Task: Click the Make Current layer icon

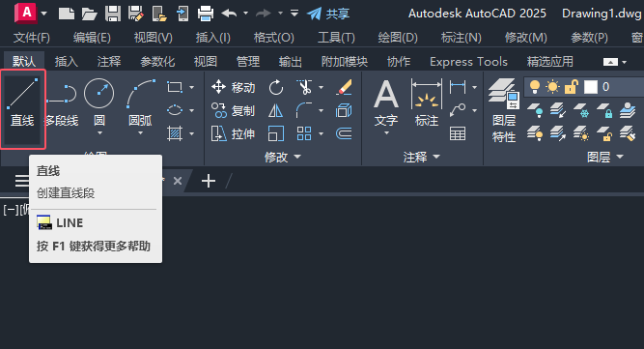Action: (x=628, y=110)
